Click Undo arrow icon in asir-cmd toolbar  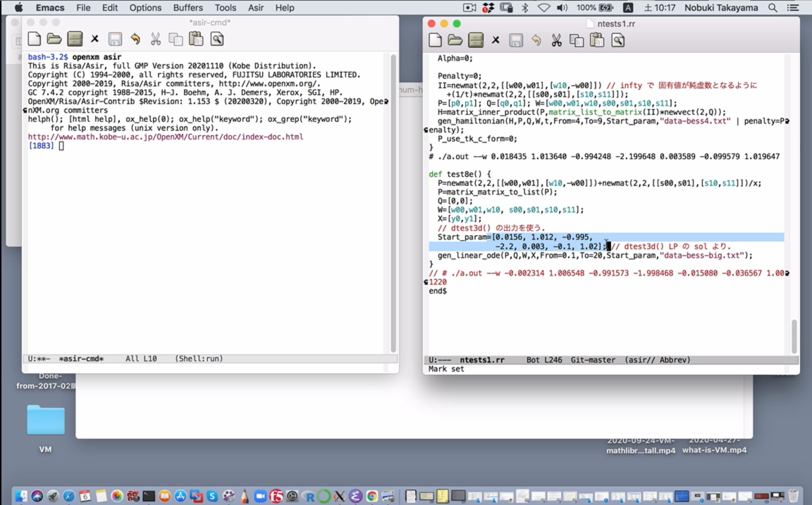pos(135,39)
